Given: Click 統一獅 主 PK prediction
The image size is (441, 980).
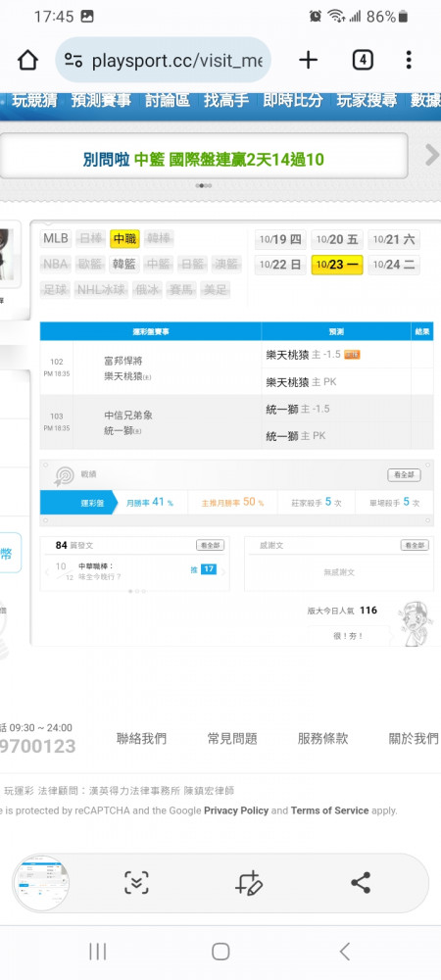Looking at the screenshot, I should pos(295,436).
